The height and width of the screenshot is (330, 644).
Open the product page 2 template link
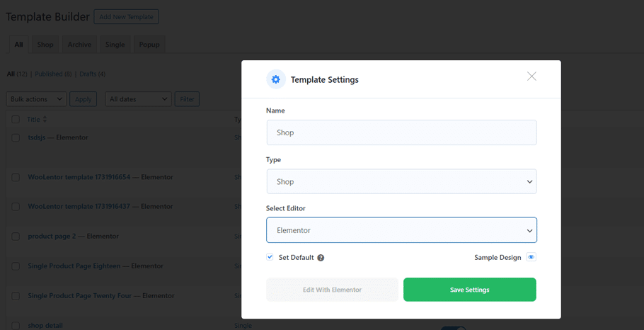[52, 236]
